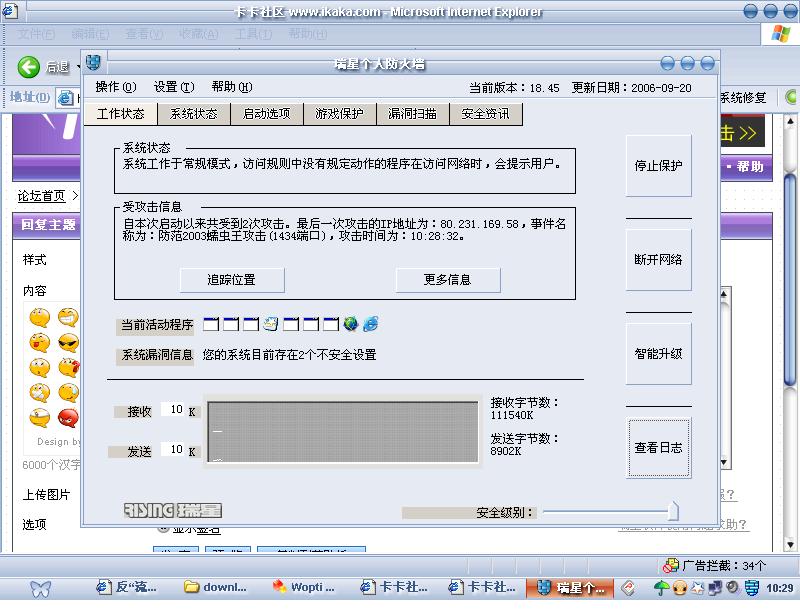Click the IE page scrollbar up arrow
Viewport: 800px width, 614px height.
click(x=790, y=121)
